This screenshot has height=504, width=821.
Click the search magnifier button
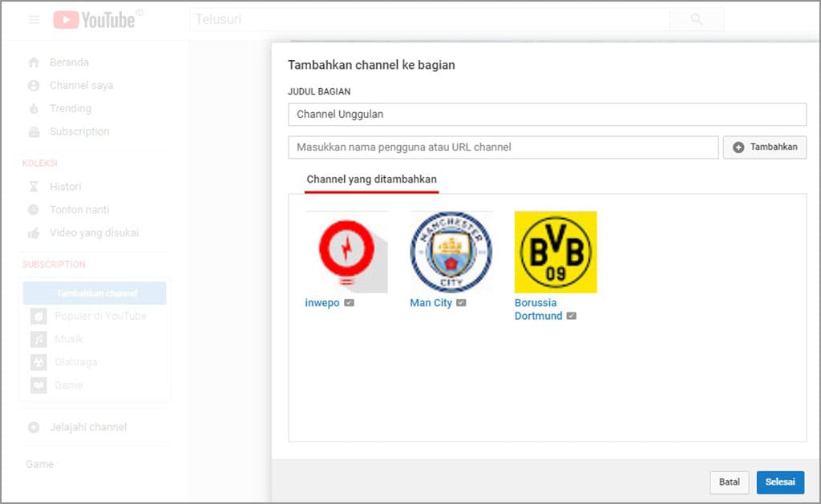point(697,19)
